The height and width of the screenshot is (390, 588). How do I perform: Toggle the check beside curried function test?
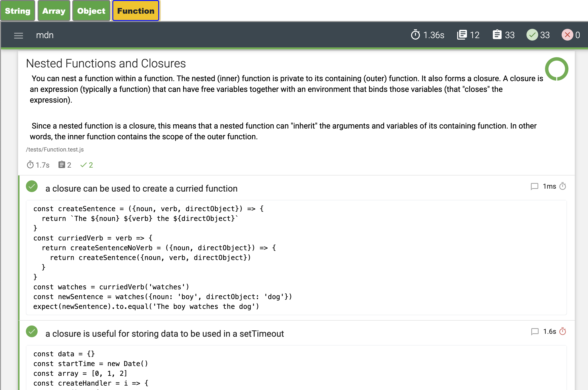click(x=31, y=186)
